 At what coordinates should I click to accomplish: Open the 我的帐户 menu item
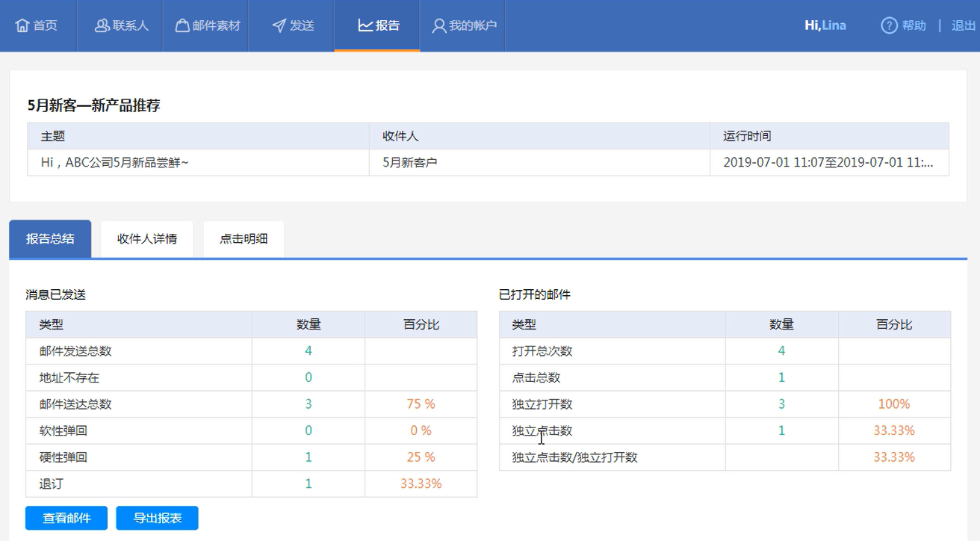[463, 25]
